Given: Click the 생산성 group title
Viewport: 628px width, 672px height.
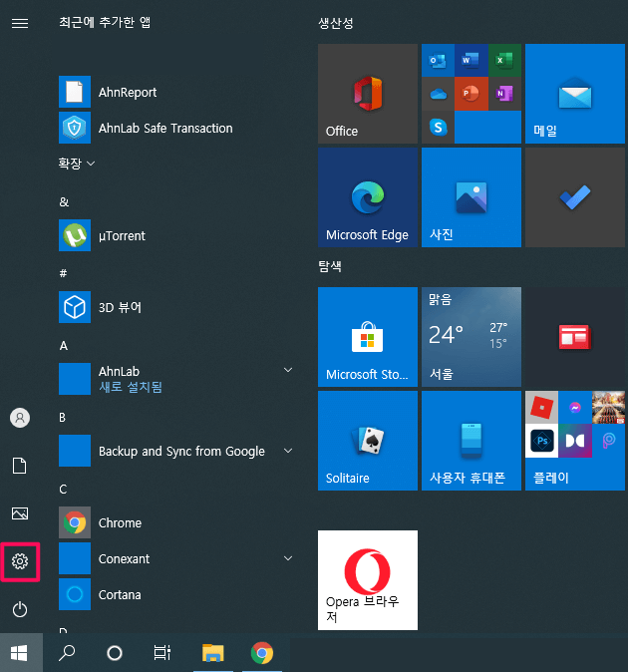Looking at the screenshot, I should coord(335,23).
